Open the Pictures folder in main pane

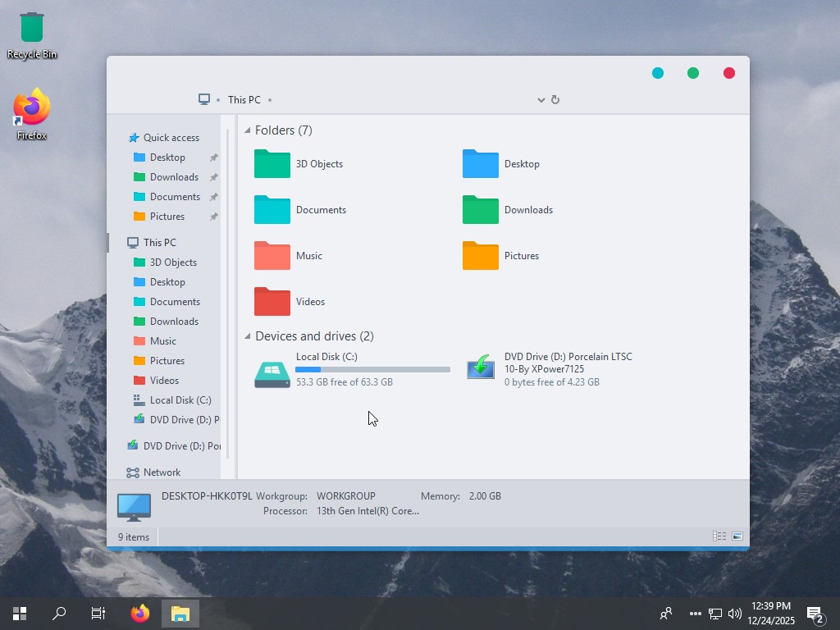pyautogui.click(x=481, y=256)
